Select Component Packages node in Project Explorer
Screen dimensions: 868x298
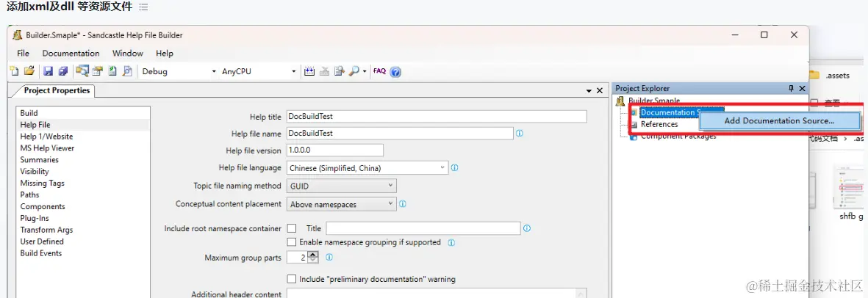(x=678, y=136)
